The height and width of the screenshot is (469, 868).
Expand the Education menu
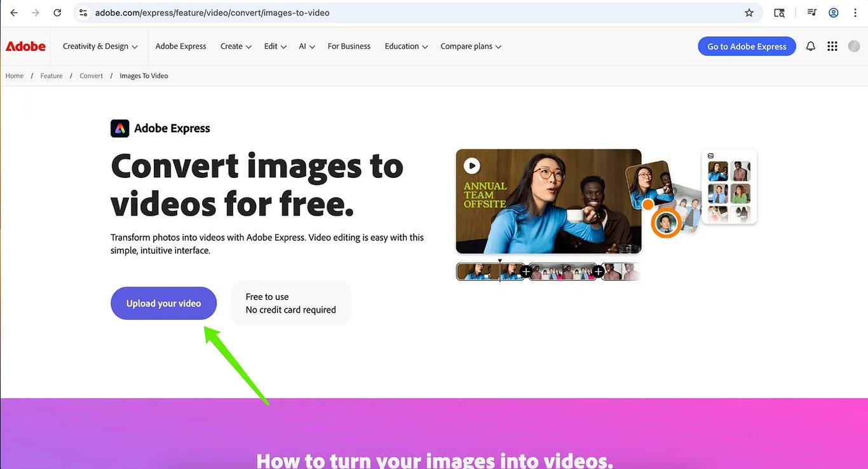tap(406, 46)
